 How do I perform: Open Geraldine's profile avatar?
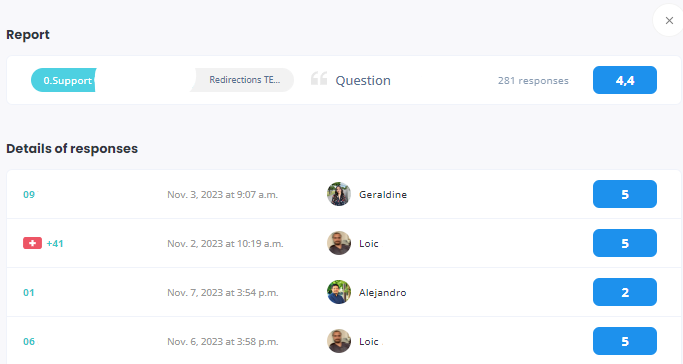[x=339, y=194]
